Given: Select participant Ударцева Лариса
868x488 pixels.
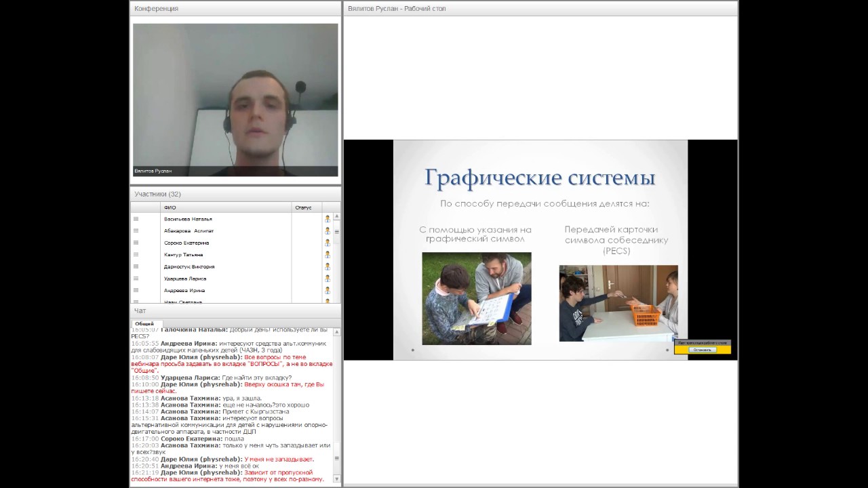Looking at the screenshot, I should pos(184,278).
